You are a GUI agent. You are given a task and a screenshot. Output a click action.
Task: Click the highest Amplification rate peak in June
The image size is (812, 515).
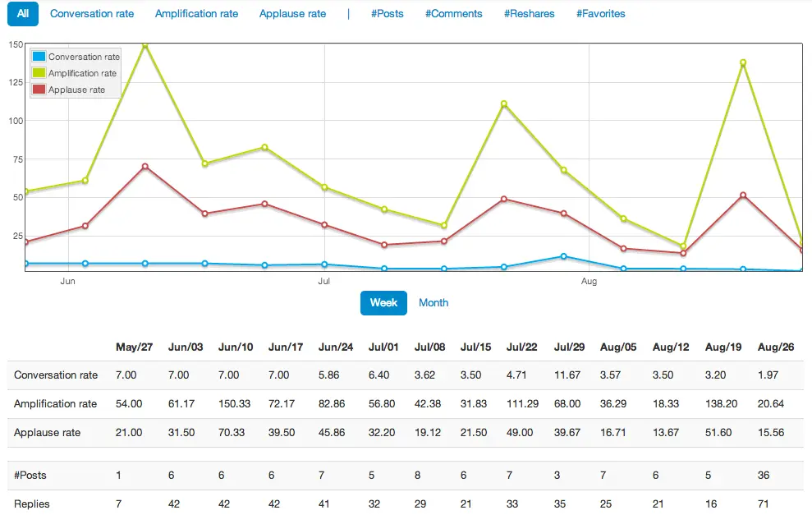coord(145,45)
